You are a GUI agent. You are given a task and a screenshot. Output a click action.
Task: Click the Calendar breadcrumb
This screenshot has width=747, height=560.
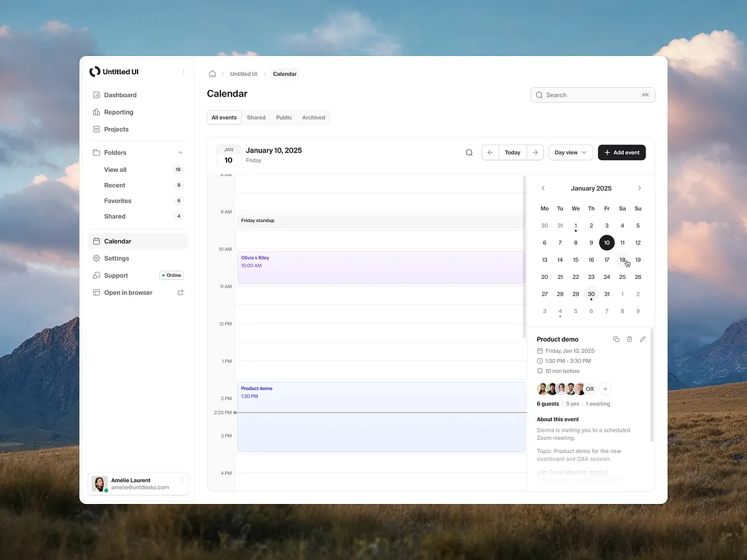click(x=284, y=74)
